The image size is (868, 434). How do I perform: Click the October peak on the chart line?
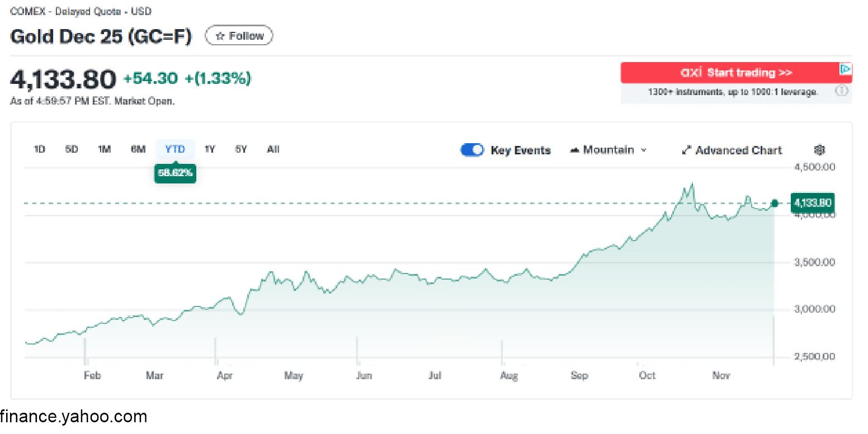692,183
